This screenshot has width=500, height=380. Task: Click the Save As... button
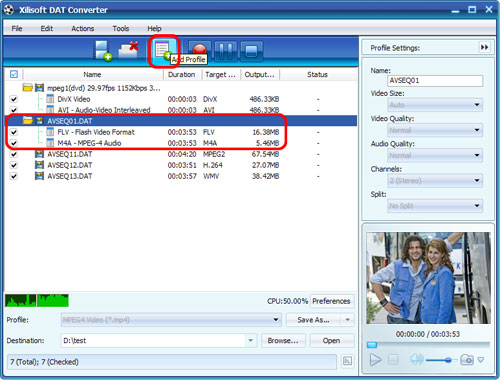[314, 320]
